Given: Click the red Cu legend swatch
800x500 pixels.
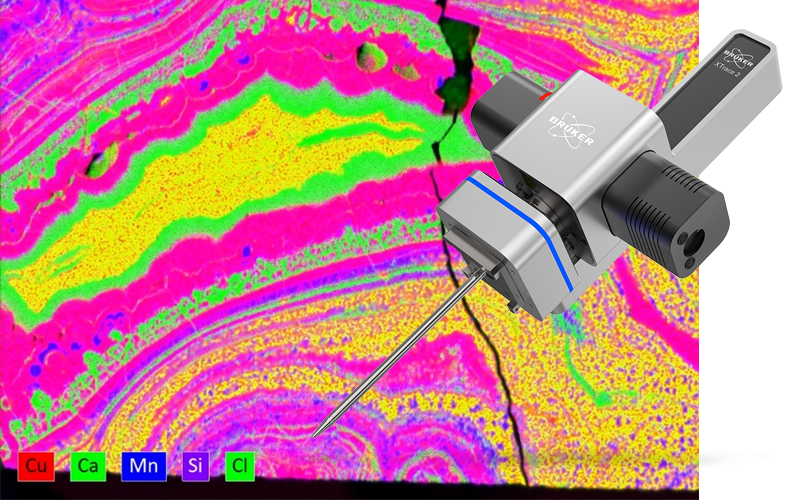Looking at the screenshot, I should [x=36, y=466].
